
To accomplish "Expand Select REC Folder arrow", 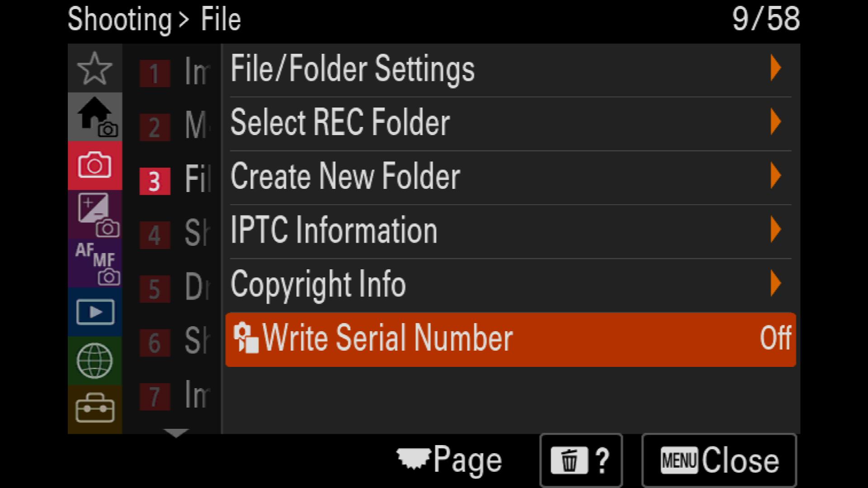I will (x=776, y=122).
